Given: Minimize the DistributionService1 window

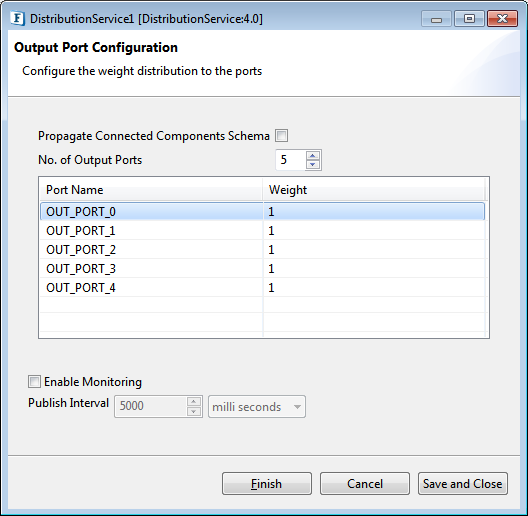Looking at the screenshot, I should tap(436, 19).
